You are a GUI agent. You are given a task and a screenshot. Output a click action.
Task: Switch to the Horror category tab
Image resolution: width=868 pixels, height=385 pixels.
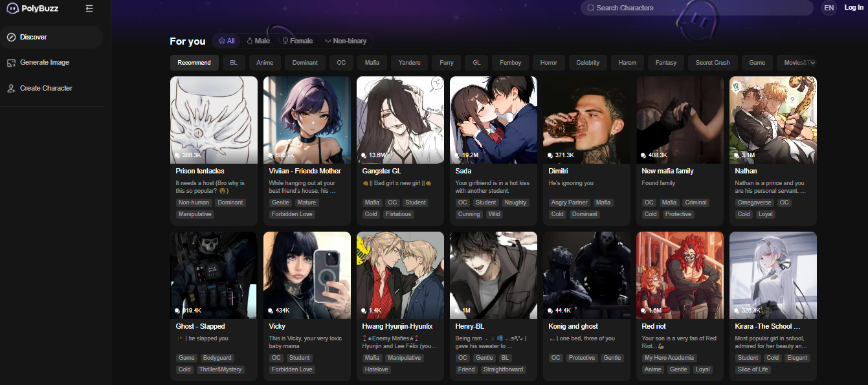pos(548,63)
